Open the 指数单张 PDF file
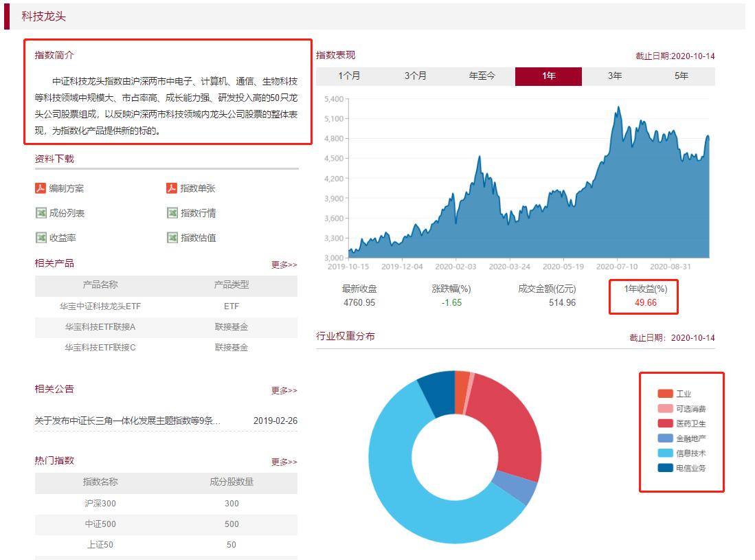This screenshot has height=560, width=755. coord(198,188)
